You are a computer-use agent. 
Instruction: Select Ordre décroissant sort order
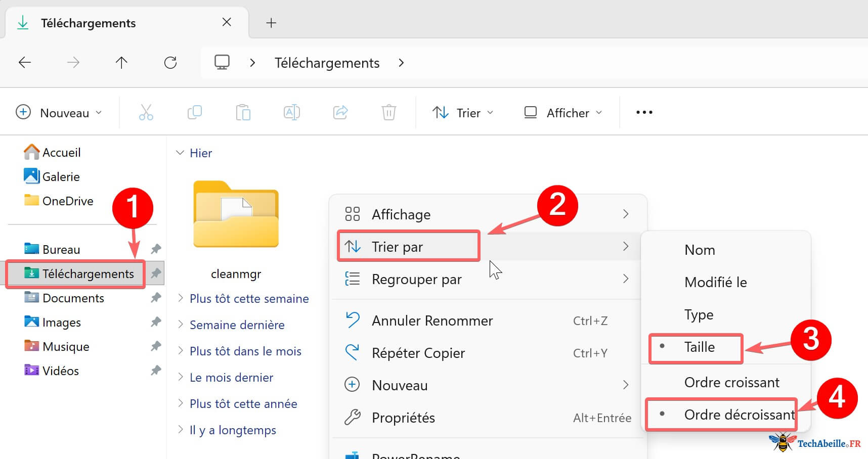pos(739,415)
